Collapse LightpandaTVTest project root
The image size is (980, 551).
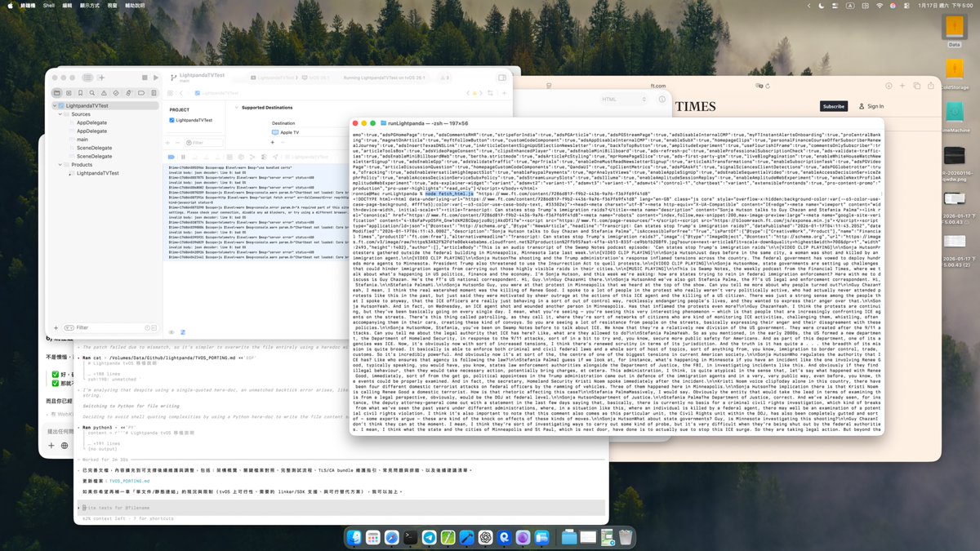tap(54, 106)
